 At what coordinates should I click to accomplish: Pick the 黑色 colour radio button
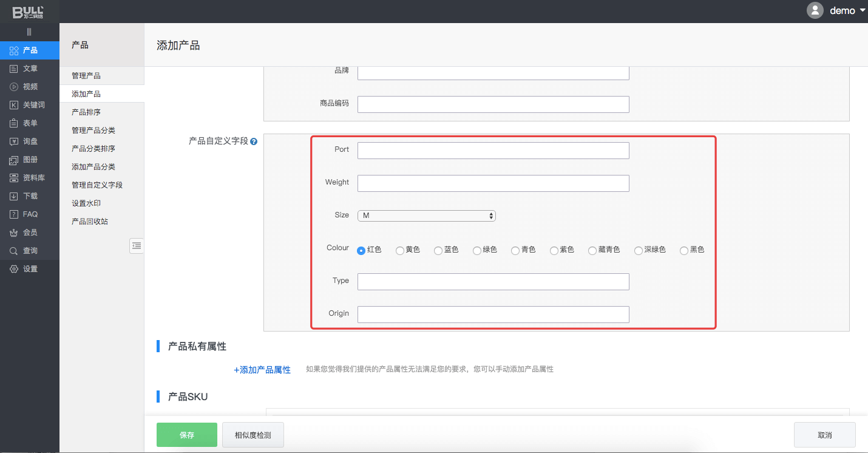pos(684,251)
